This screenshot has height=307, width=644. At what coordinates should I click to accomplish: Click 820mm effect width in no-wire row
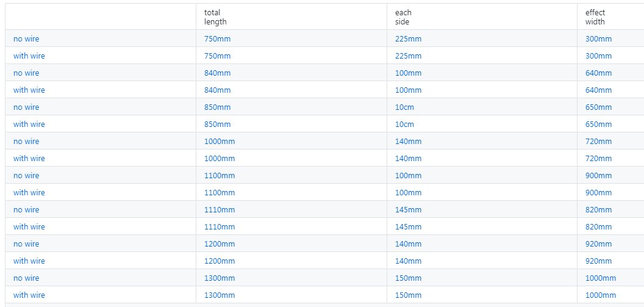coord(598,210)
